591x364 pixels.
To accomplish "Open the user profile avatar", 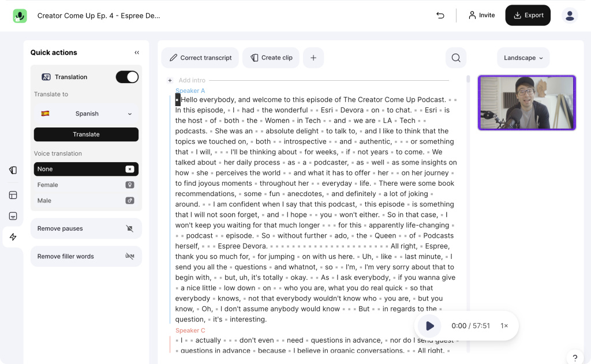I will (x=570, y=16).
